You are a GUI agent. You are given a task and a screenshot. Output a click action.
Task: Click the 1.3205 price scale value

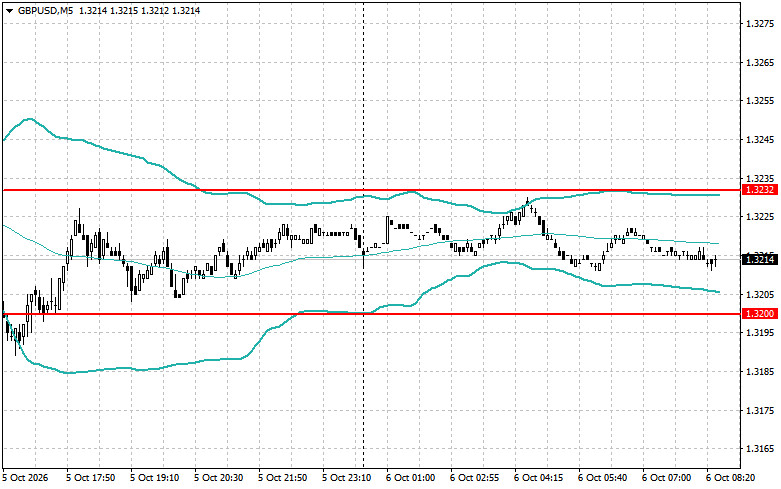coord(761,294)
